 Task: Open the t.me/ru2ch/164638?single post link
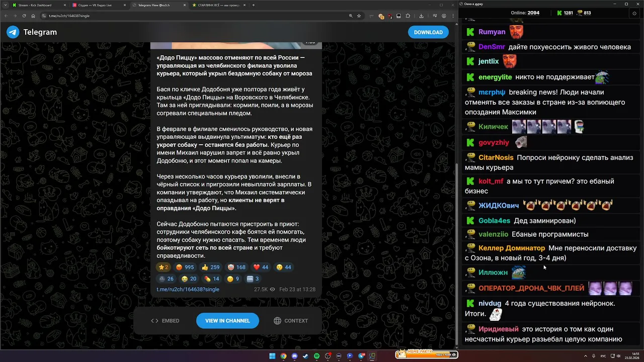[188, 290]
